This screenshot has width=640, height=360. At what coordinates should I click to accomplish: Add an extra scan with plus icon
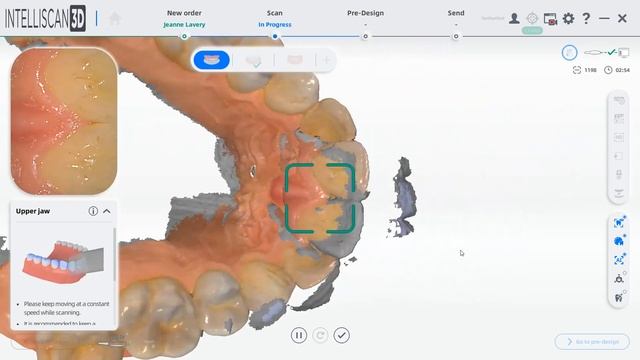[327, 60]
